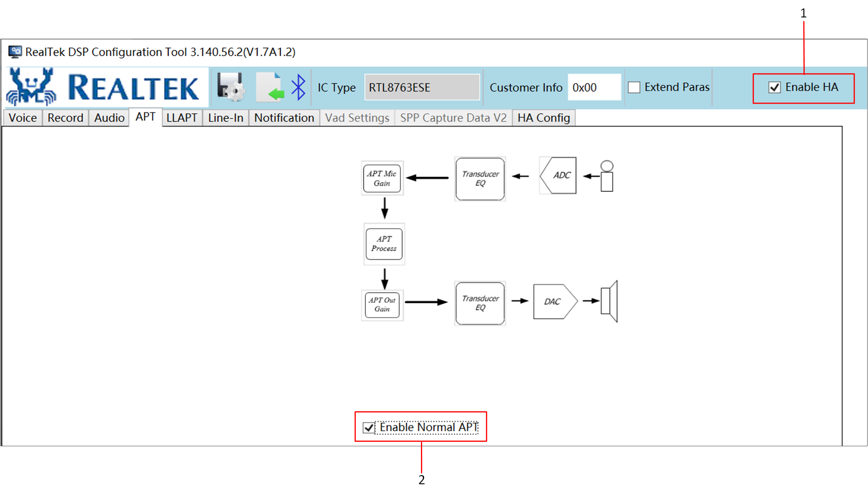Click the microphone symbol in diagram
This screenshot has width=868, height=487.
click(x=607, y=176)
